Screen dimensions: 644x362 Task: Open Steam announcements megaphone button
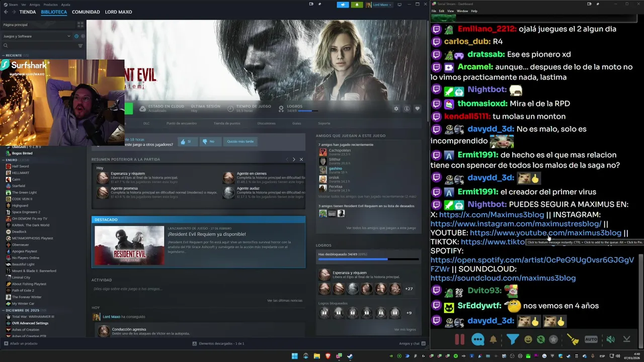[x=343, y=5]
